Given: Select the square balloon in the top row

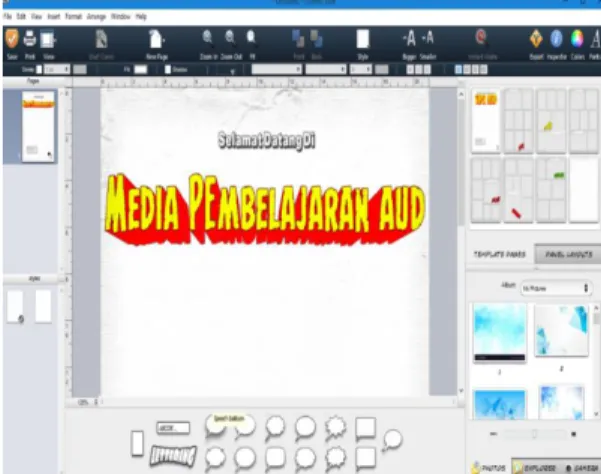Looking at the screenshot, I should (365, 428).
